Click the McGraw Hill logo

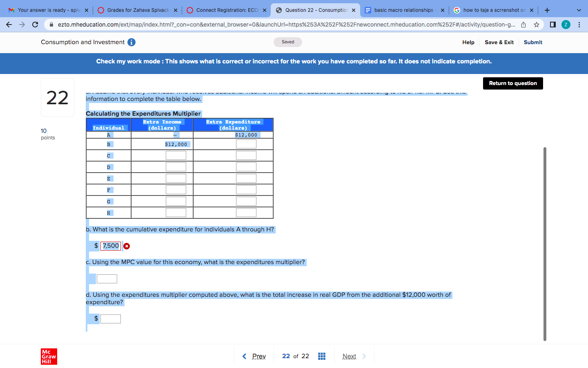click(49, 356)
